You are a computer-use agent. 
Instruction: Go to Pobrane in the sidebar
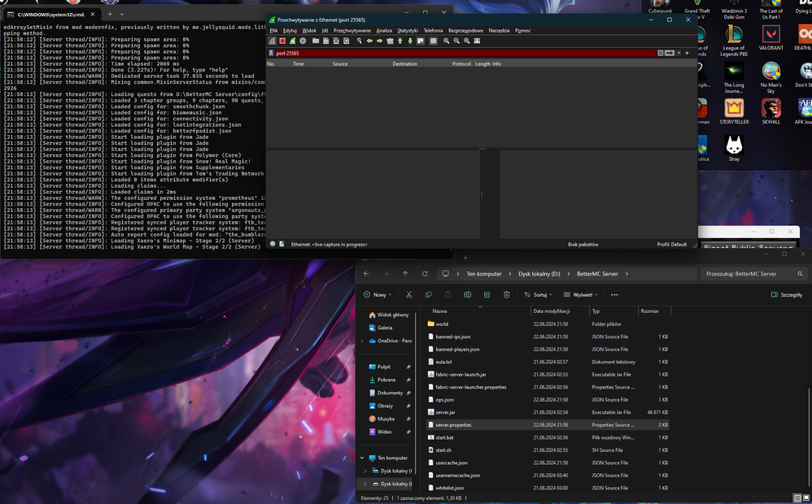(386, 380)
